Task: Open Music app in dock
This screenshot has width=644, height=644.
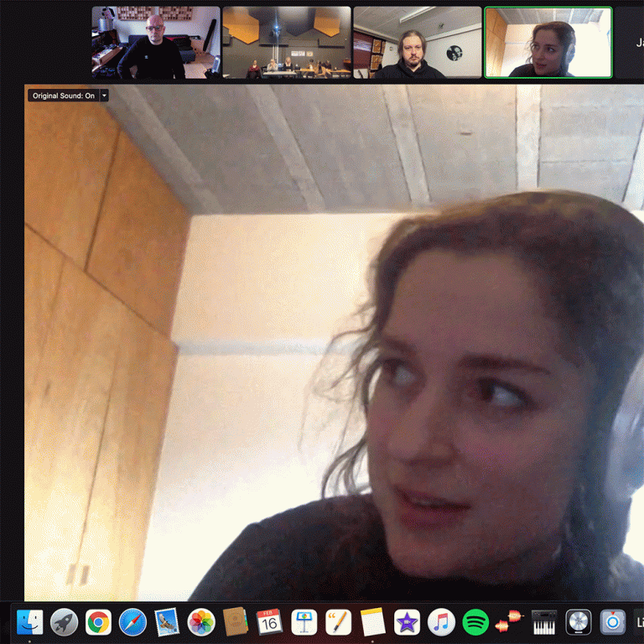Action: pyautogui.click(x=442, y=622)
